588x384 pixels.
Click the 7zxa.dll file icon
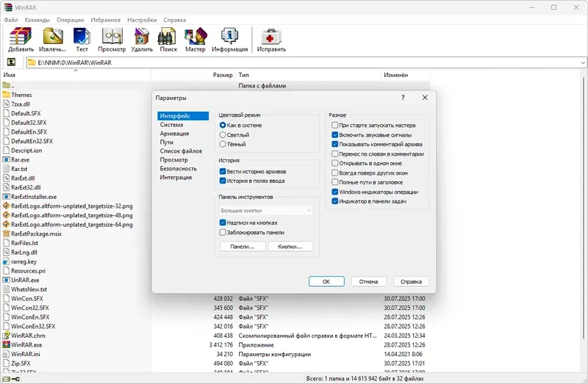[x=6, y=104]
